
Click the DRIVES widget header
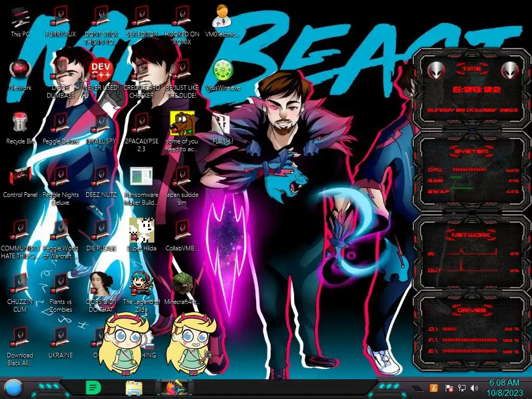[472, 310]
